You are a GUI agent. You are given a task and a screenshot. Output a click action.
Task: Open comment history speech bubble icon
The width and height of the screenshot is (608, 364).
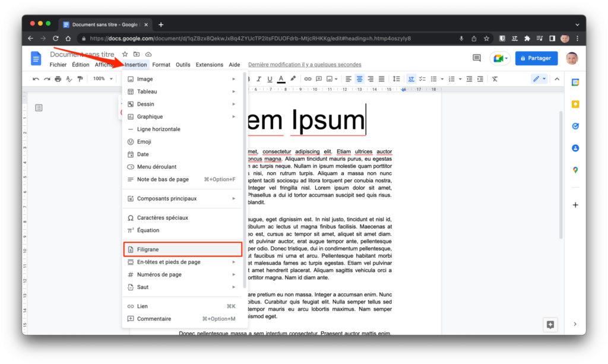[x=476, y=58]
